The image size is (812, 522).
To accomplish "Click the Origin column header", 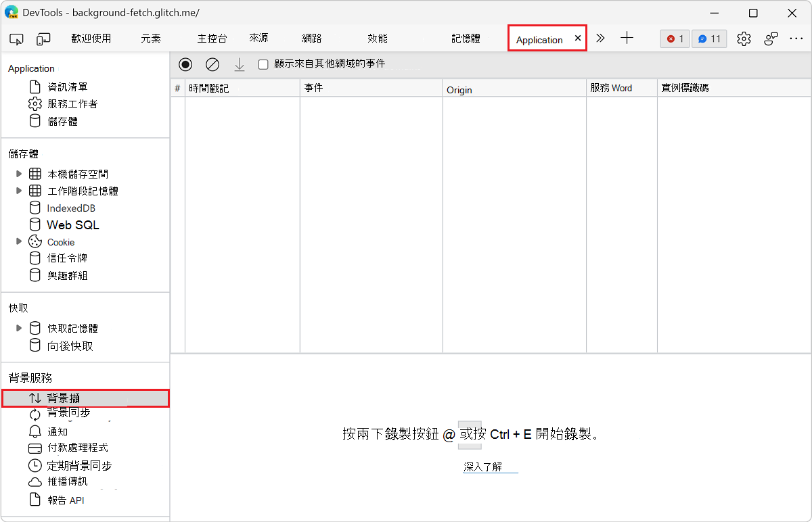I will 514,88.
